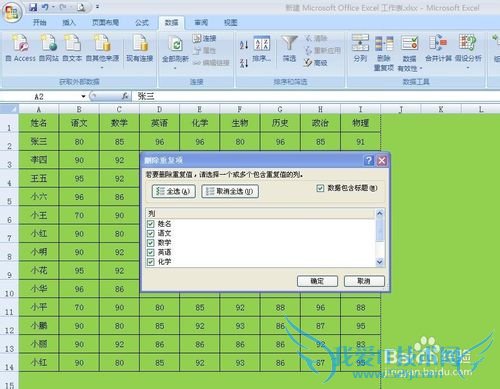The image size is (500, 389).
Task: Switch to the 开始 (Home) tab
Action: click(x=39, y=22)
